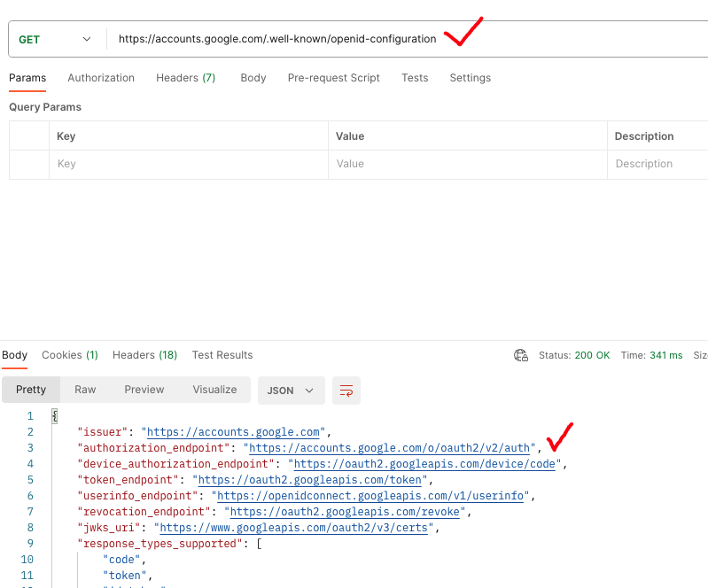Viewport: 708px width, 588px height.
Task: Open the Test Results tab
Action: coord(222,355)
